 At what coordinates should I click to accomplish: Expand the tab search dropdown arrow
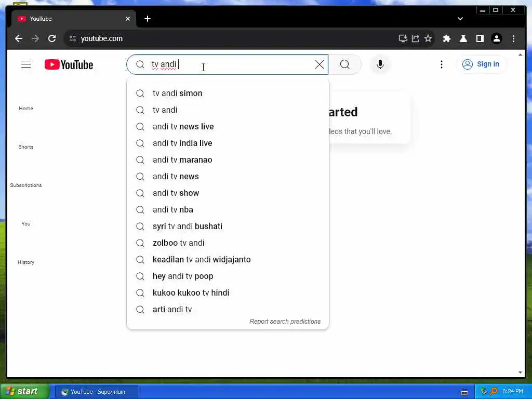460,19
